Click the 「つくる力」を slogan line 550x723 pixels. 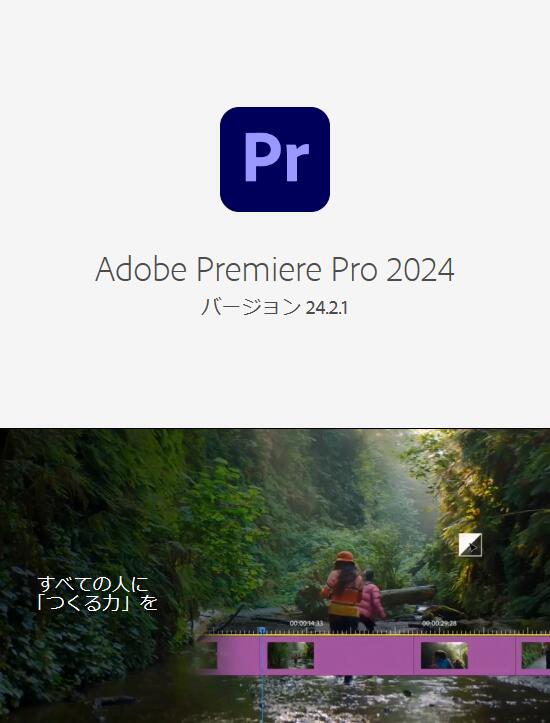point(97,603)
